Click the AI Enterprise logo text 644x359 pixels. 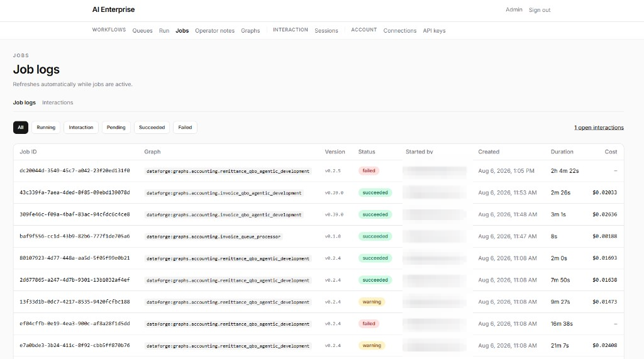[x=113, y=9]
